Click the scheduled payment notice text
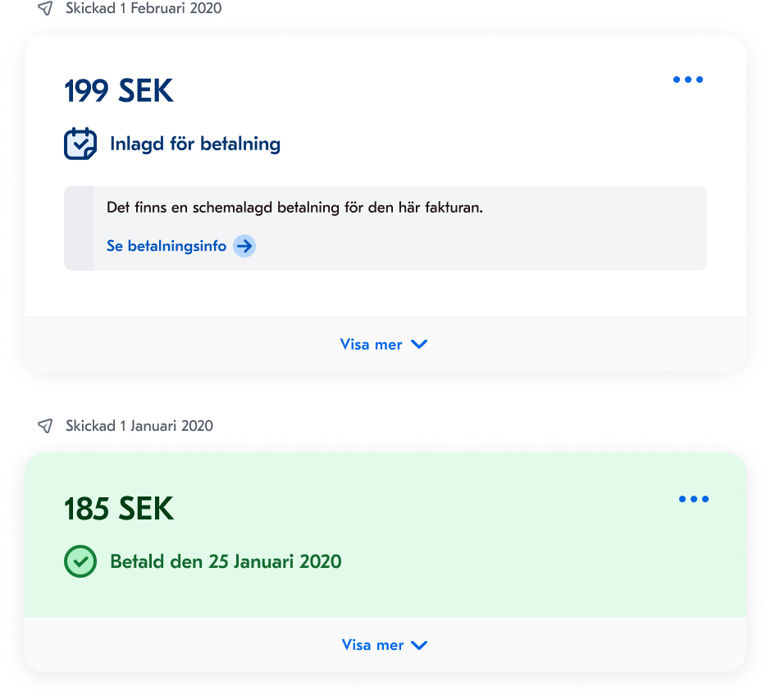This screenshot has width=771, height=700. click(294, 208)
